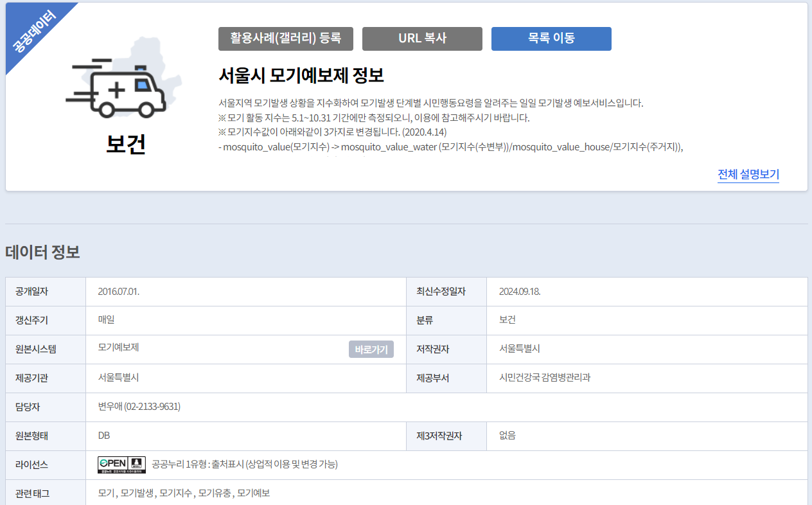Go to the list with 목록 이동
The height and width of the screenshot is (505, 812).
pyautogui.click(x=551, y=39)
